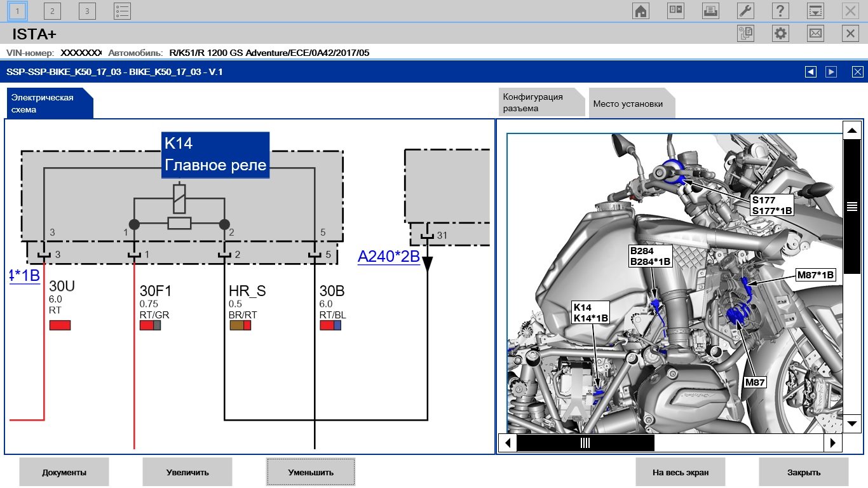Select the Место установки tab
868x488 pixels.
coord(628,104)
